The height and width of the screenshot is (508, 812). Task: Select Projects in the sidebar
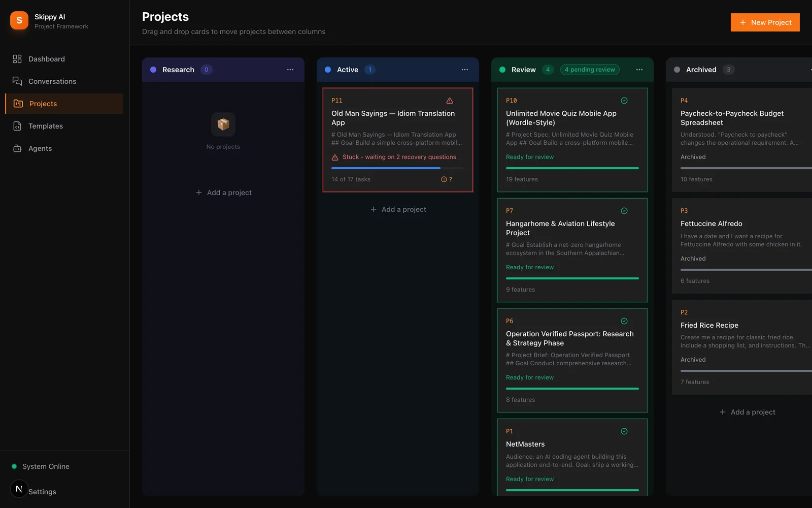64,104
